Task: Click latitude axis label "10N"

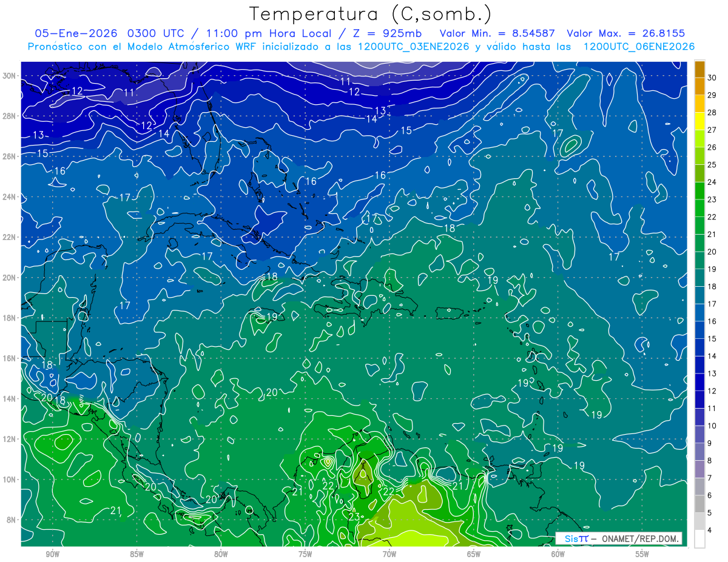Action: pyautogui.click(x=10, y=479)
